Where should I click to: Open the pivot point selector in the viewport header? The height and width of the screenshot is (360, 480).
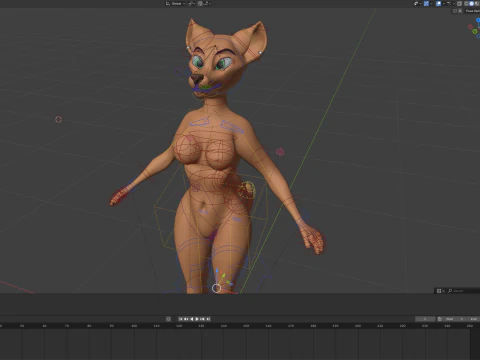[x=192, y=3]
